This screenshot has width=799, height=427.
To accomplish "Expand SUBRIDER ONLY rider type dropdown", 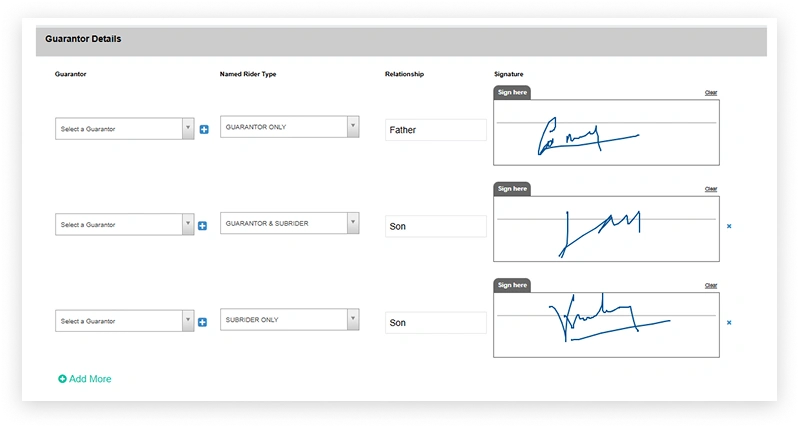I will tap(289, 319).
